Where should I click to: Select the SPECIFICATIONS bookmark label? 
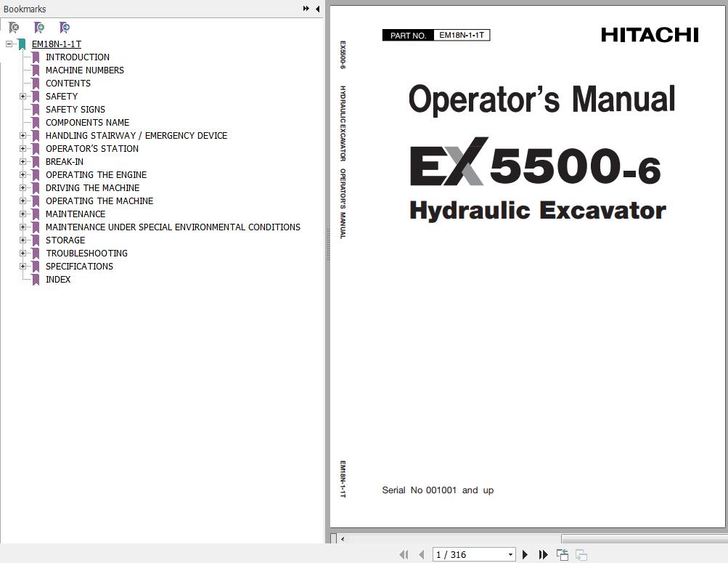pos(79,266)
